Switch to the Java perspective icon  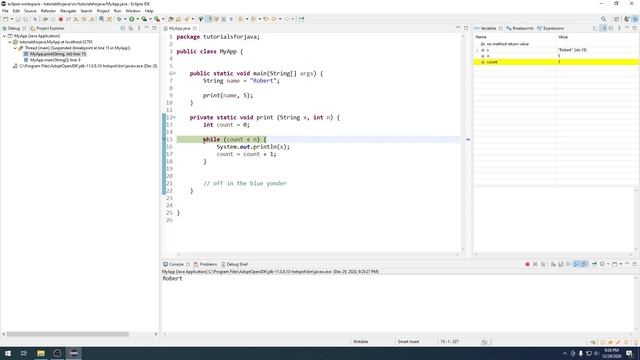pyautogui.click(x=627, y=19)
